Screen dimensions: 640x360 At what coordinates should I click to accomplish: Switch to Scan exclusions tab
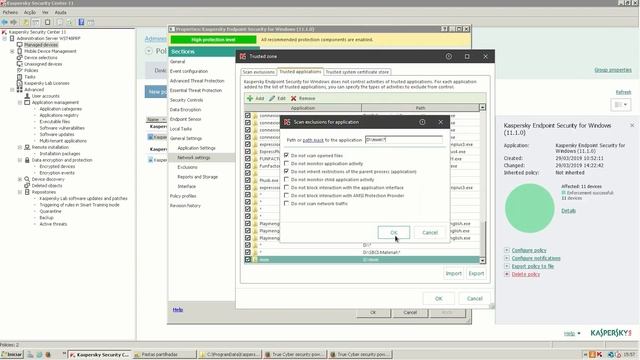pyautogui.click(x=258, y=72)
